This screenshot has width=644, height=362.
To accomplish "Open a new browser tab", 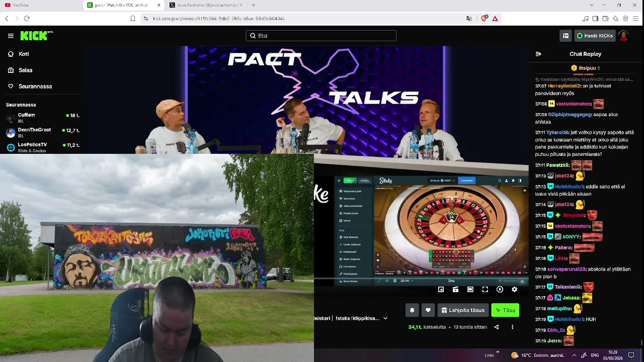I will pyautogui.click(x=254, y=5).
